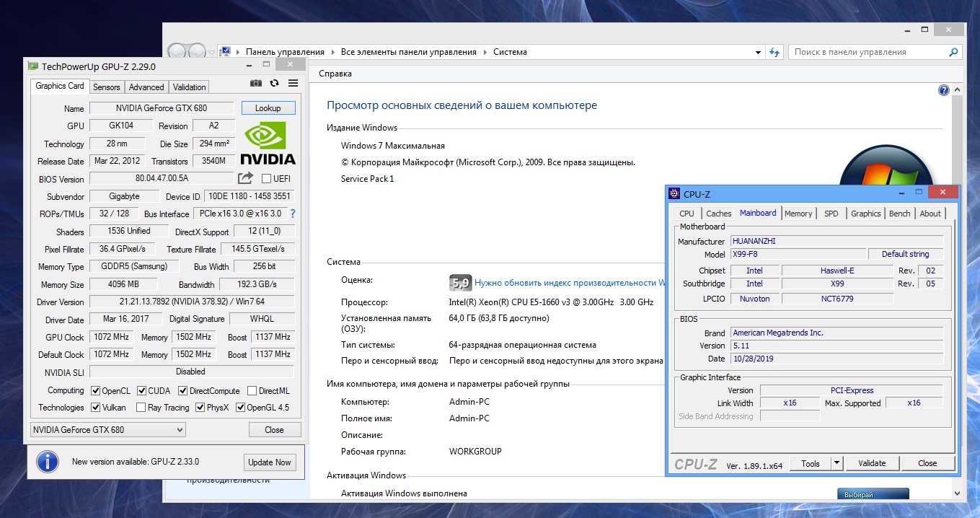Click the GPU-Z Close button
The image size is (980, 518).
(274, 430)
